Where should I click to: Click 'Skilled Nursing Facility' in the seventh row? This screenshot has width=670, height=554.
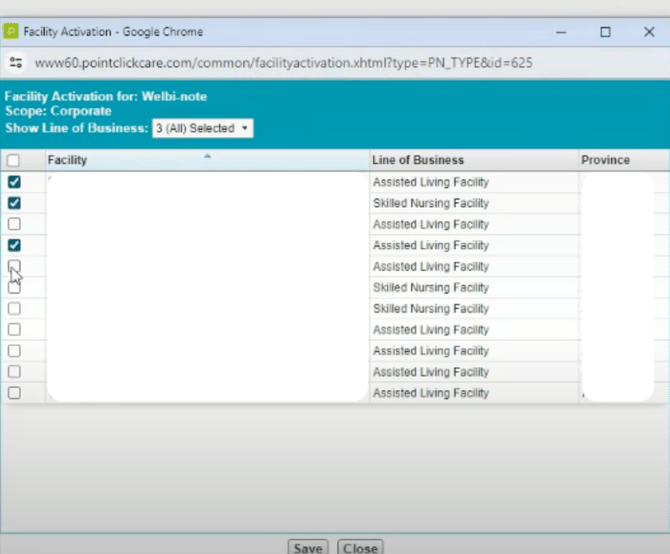431,309
